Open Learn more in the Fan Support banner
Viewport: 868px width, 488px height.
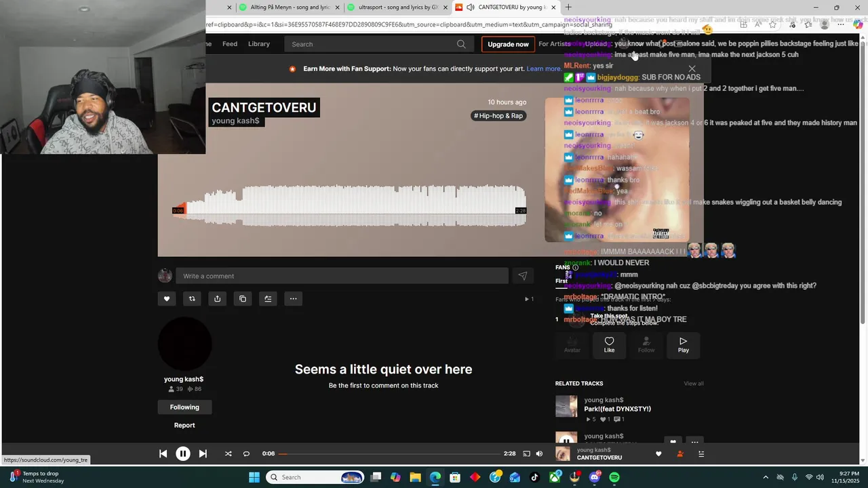tap(544, 69)
